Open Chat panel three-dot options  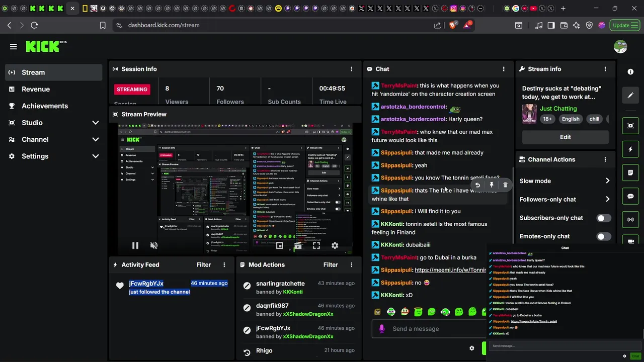(x=504, y=69)
